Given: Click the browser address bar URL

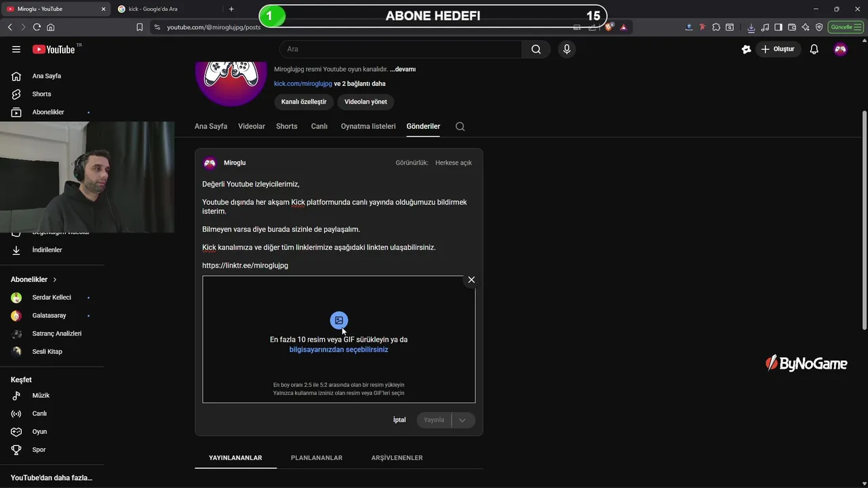Looking at the screenshot, I should point(214,27).
